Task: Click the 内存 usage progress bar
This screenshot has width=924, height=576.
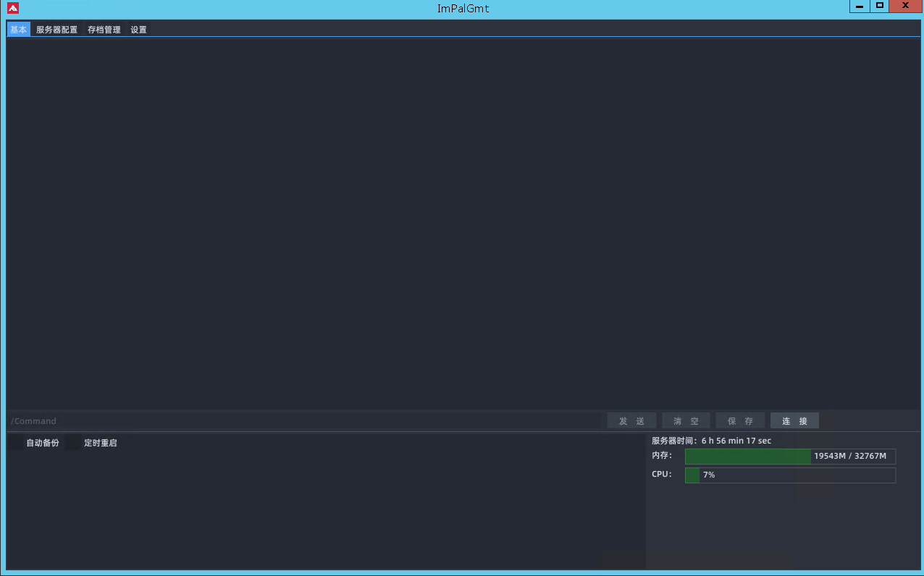Action: pyautogui.click(x=790, y=457)
